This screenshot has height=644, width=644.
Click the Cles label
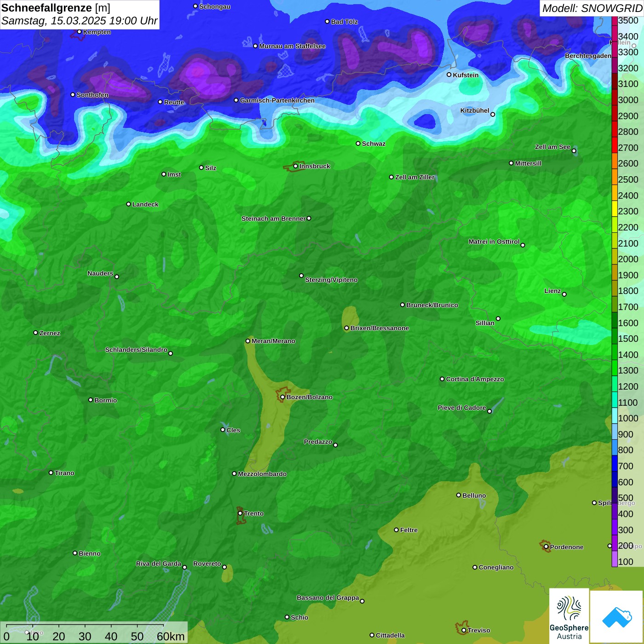[233, 430]
